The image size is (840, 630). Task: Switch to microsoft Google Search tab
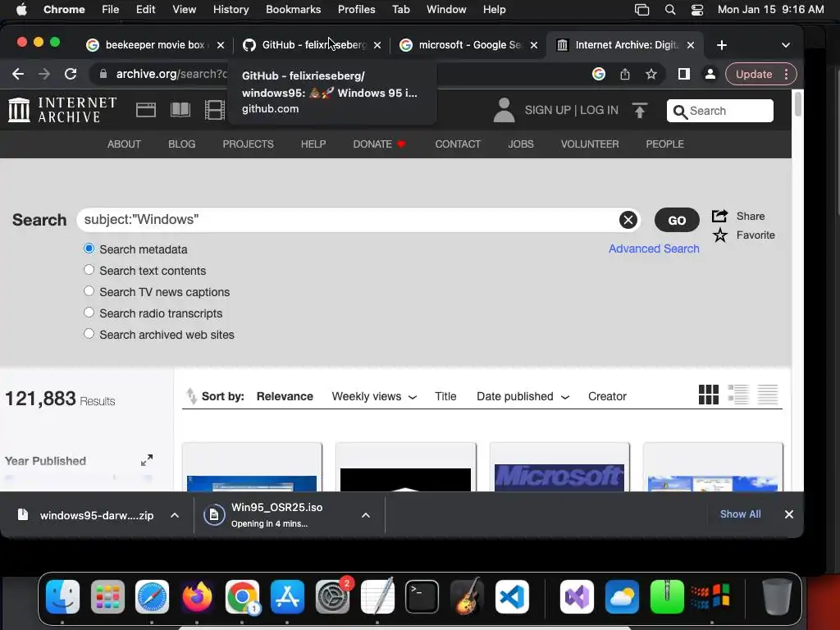pyautogui.click(x=468, y=45)
